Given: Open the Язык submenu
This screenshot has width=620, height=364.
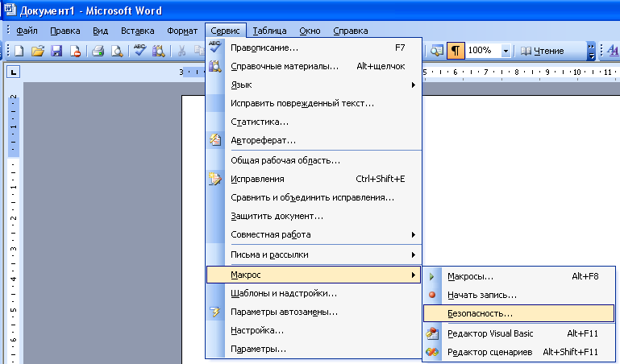Looking at the screenshot, I should click(x=314, y=85).
